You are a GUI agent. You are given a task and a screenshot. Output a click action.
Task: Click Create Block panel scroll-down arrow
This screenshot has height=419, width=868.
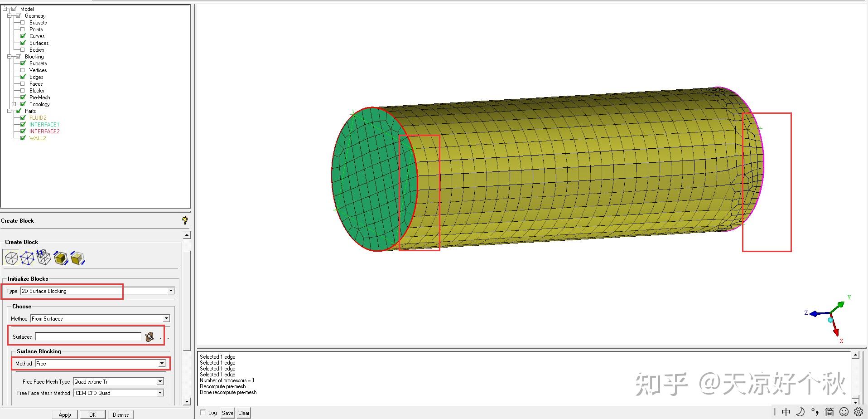187,402
